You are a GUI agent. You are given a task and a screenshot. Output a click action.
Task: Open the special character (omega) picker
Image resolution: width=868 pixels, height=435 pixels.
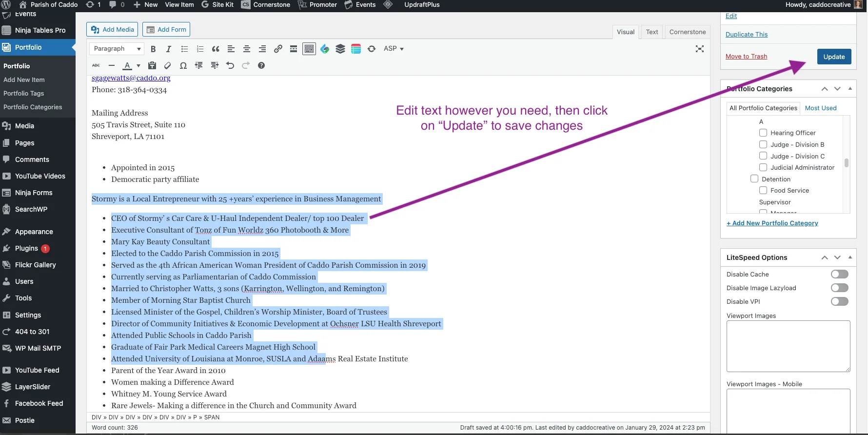pos(183,65)
